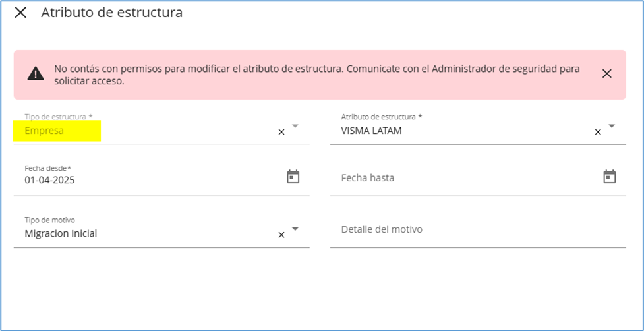Image resolution: width=644 pixels, height=331 pixels.
Task: Clear the VISMA LATAM attribute value
Action: coord(598,132)
